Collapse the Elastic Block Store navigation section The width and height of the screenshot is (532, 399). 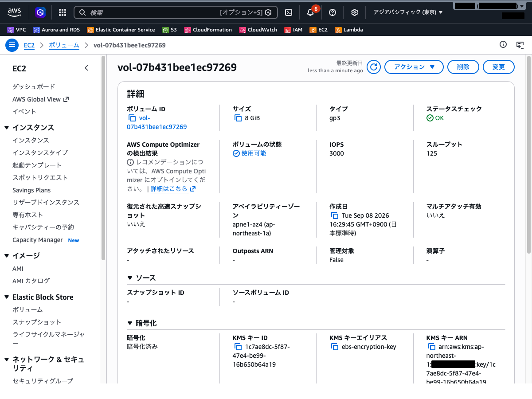click(x=7, y=297)
